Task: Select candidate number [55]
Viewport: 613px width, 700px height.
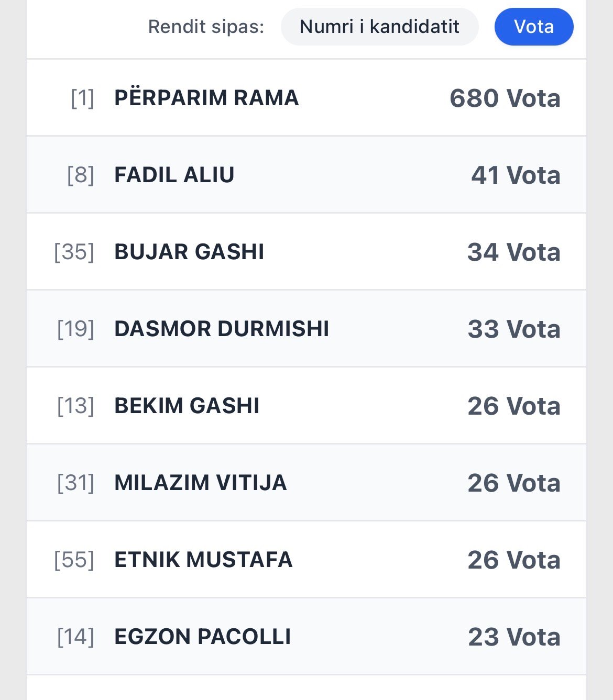Action: click(74, 560)
